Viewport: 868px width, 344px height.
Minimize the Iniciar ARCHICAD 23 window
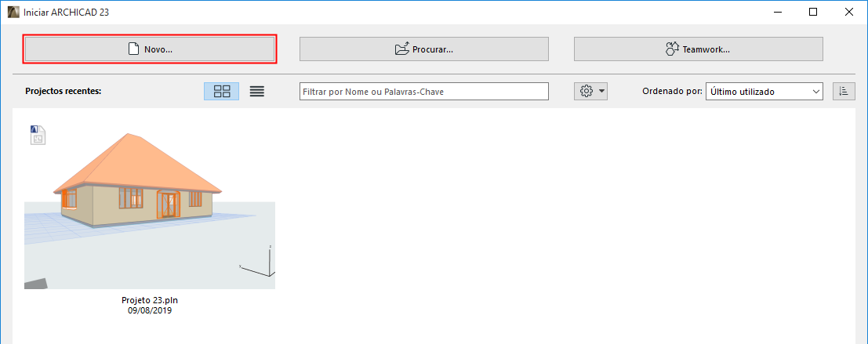tap(777, 13)
